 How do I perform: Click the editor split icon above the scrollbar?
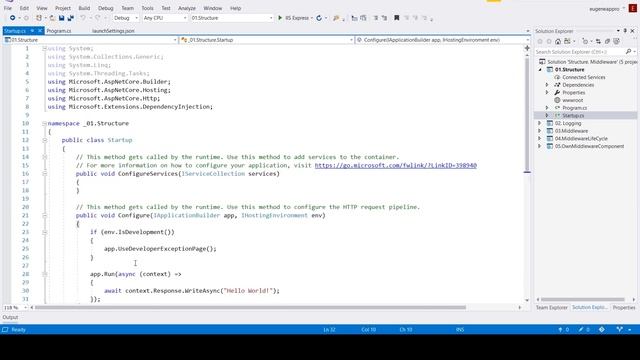click(527, 48)
